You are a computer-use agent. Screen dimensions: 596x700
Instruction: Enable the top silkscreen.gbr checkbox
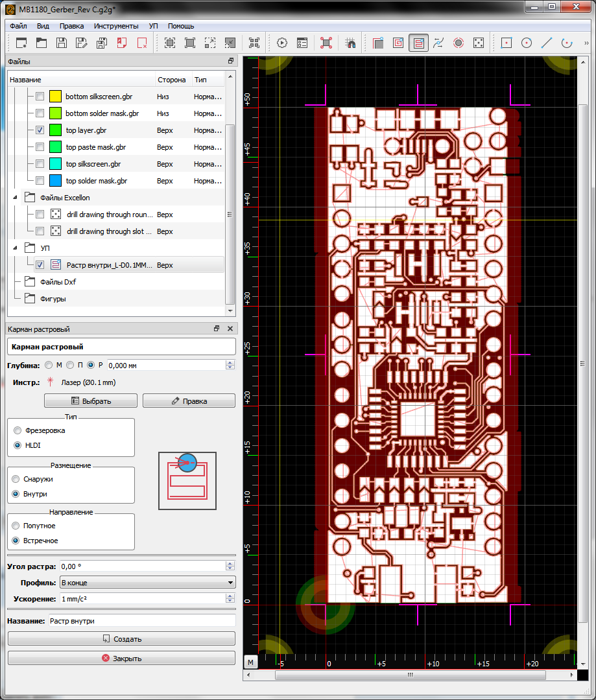coord(40,164)
